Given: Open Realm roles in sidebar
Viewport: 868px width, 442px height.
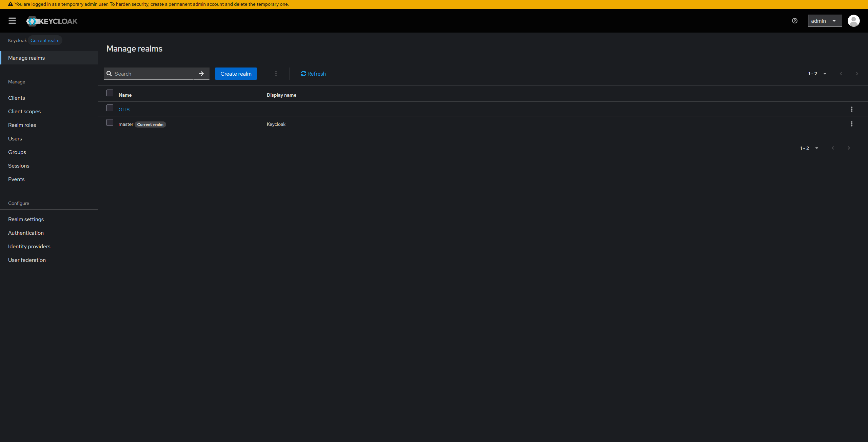Looking at the screenshot, I should [49, 125].
